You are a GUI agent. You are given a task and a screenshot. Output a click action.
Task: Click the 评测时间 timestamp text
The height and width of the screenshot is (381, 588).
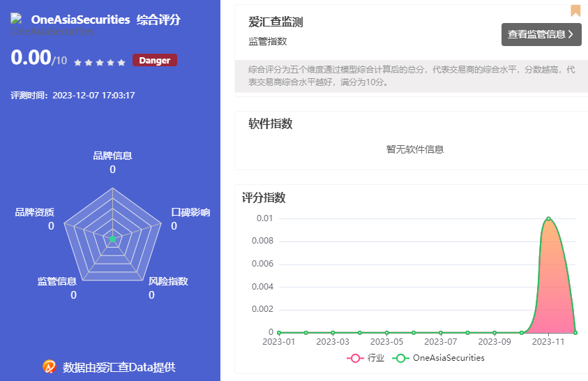73,95
